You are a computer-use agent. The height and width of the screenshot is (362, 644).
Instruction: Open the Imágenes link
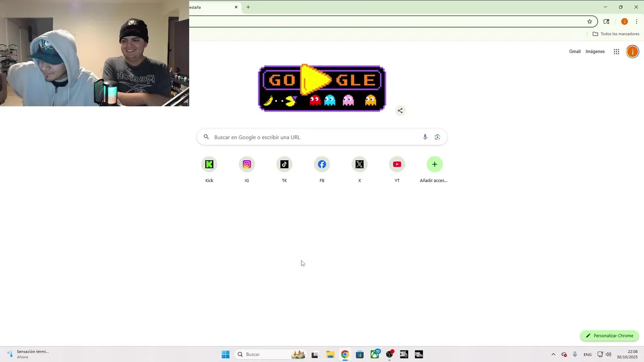[595, 51]
